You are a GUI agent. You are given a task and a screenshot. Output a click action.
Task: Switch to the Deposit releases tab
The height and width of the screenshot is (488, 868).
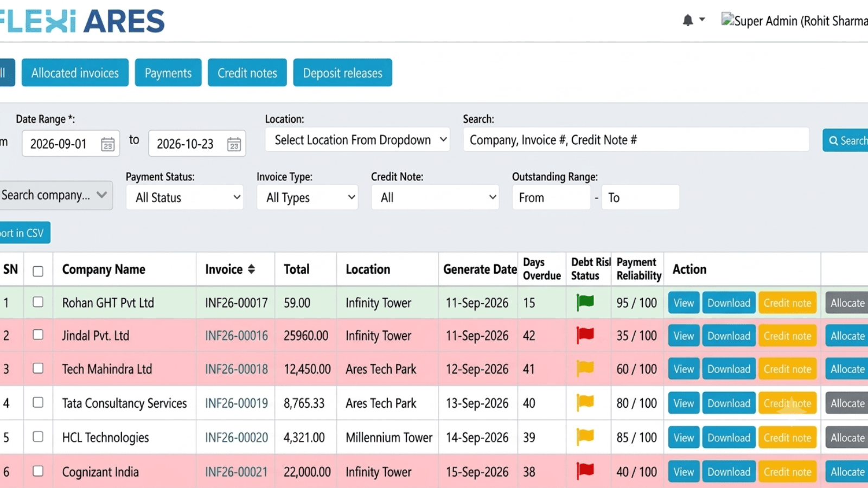point(343,73)
